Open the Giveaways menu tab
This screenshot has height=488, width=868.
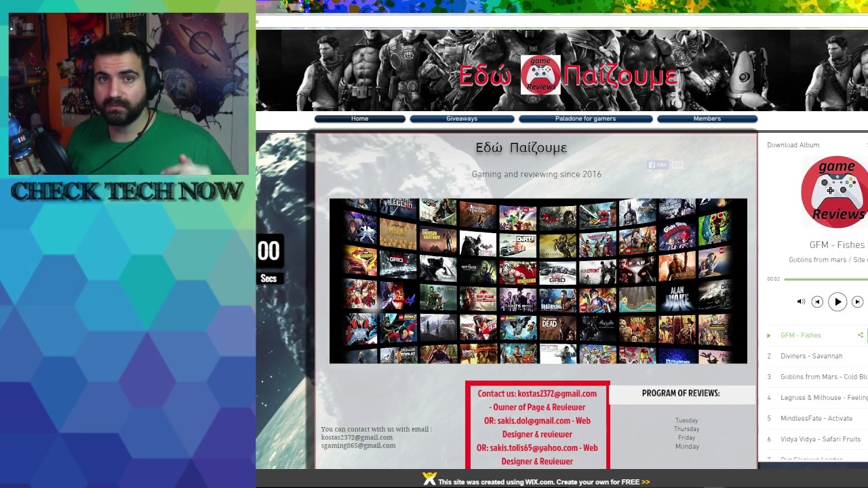[x=462, y=119]
